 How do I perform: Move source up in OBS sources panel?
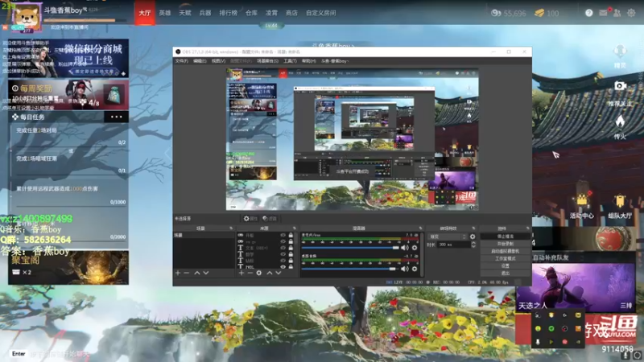(x=270, y=273)
